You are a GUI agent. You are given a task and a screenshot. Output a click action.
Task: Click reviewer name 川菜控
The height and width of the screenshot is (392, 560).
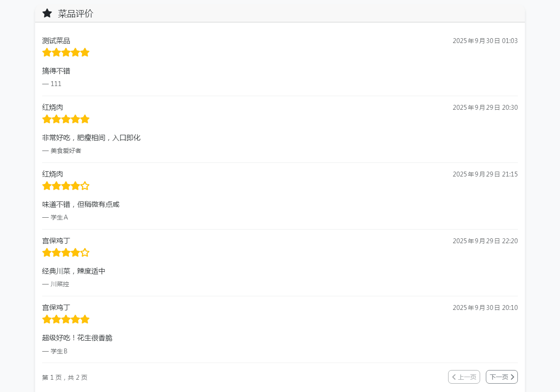60,284
